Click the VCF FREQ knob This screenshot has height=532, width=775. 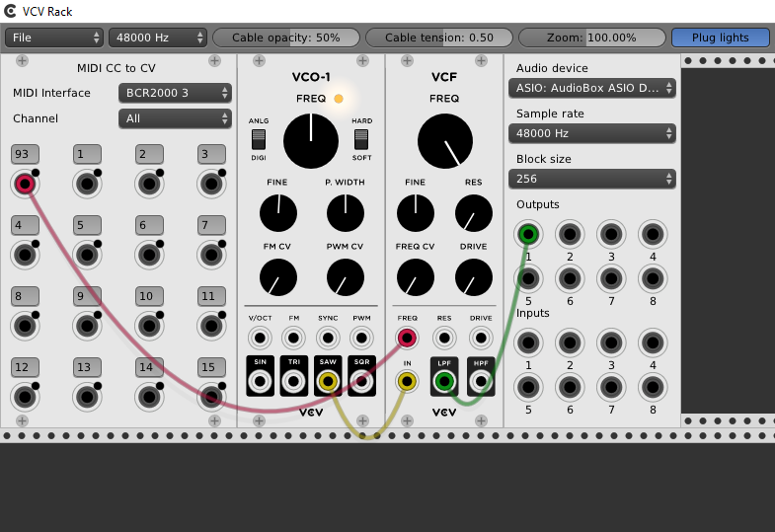445,141
